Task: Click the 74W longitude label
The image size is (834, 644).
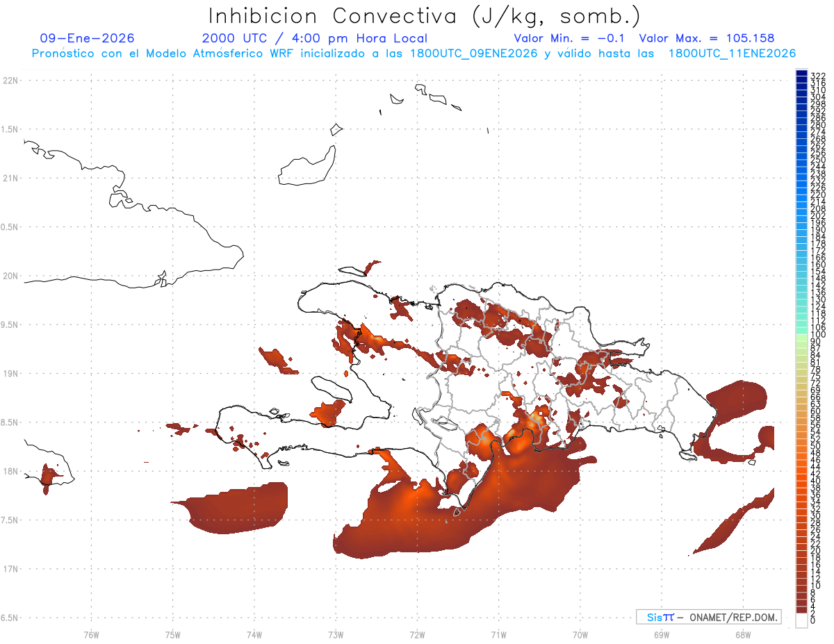Action: [x=254, y=634]
